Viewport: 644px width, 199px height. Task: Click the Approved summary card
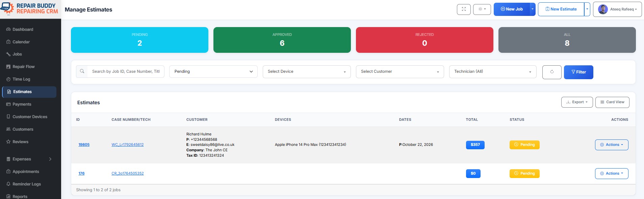282,40
